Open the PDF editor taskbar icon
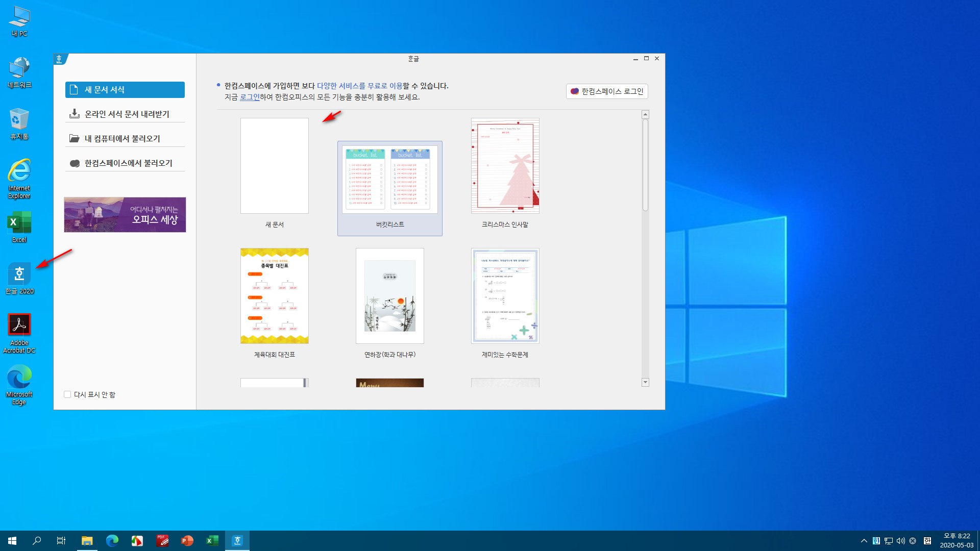 click(x=162, y=541)
